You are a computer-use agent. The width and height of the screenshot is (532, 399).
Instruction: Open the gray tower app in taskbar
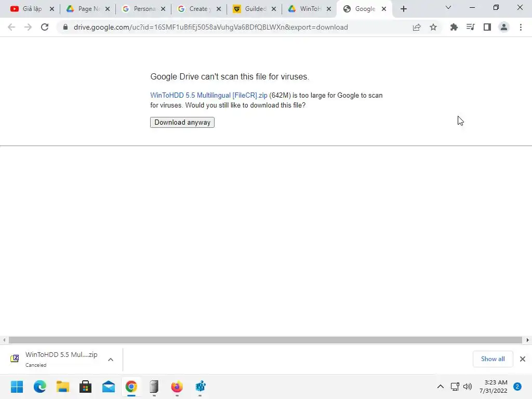click(154, 387)
